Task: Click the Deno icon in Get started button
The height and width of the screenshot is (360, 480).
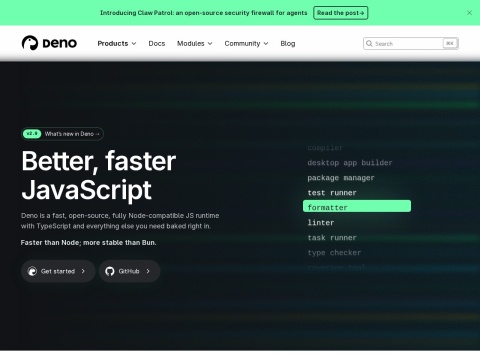Action: [x=32, y=271]
